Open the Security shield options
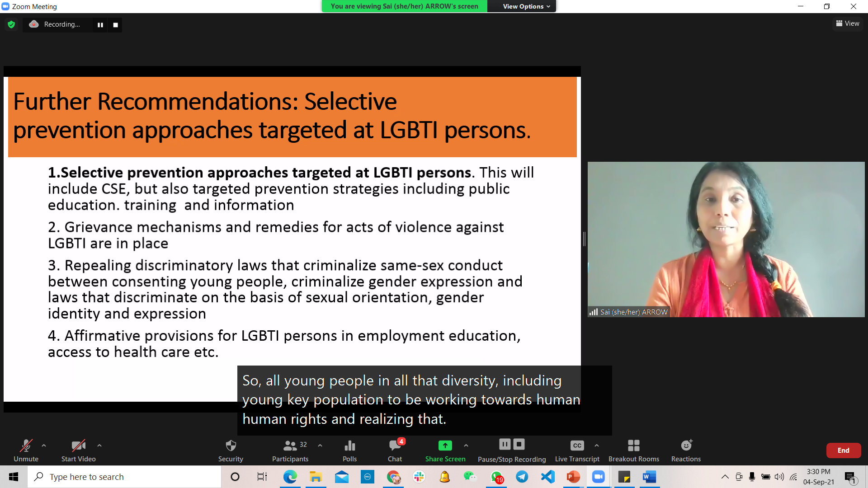 coord(231,450)
